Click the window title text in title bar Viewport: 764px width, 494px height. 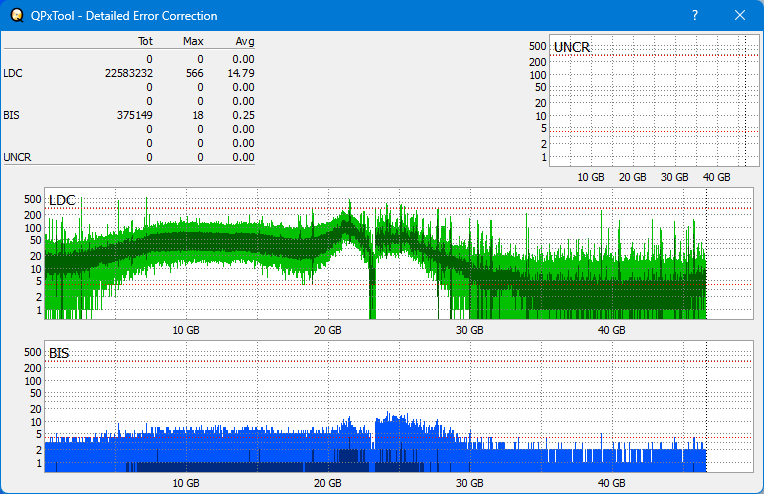point(125,16)
